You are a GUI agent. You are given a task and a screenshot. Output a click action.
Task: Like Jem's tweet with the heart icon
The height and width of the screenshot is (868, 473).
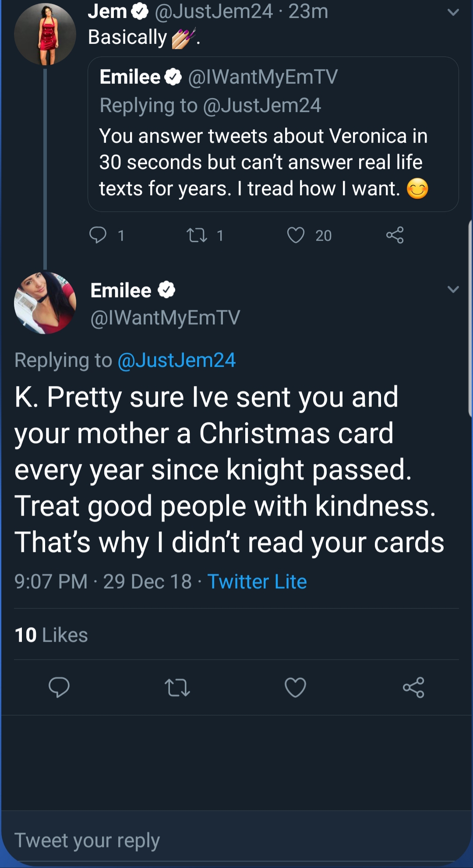pos(296,235)
